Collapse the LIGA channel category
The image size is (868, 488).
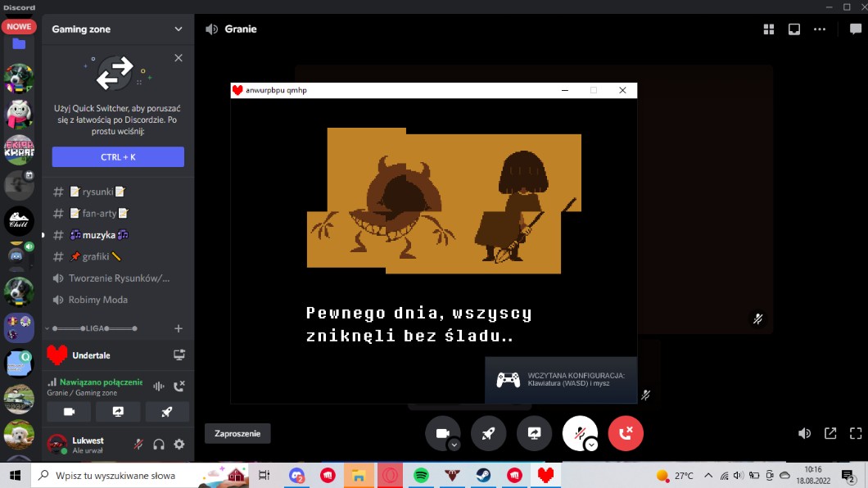90,328
